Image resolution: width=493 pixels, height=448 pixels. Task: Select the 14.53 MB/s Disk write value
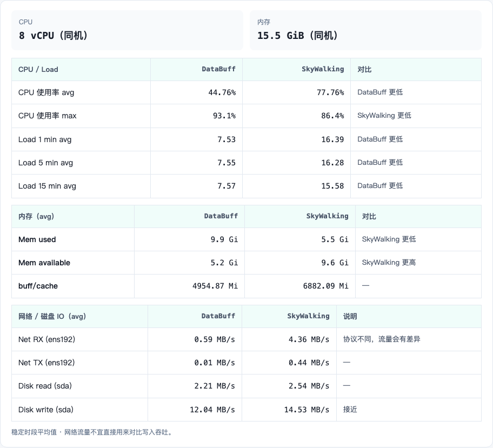(307, 410)
